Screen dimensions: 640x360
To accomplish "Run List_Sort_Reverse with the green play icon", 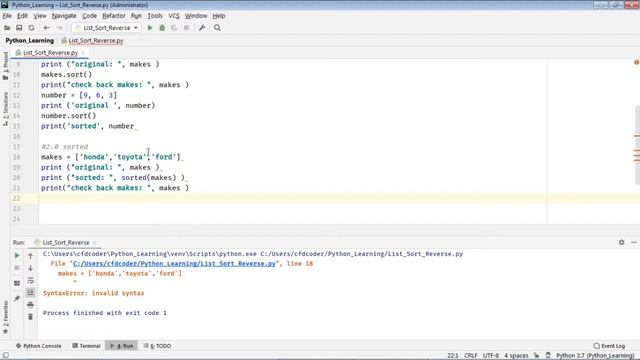I will 150,28.
